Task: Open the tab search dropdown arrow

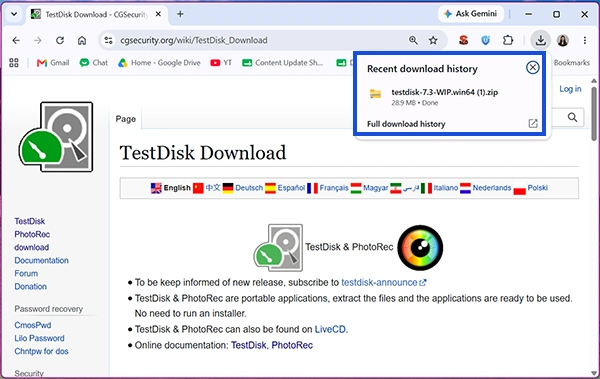Action: (x=14, y=14)
